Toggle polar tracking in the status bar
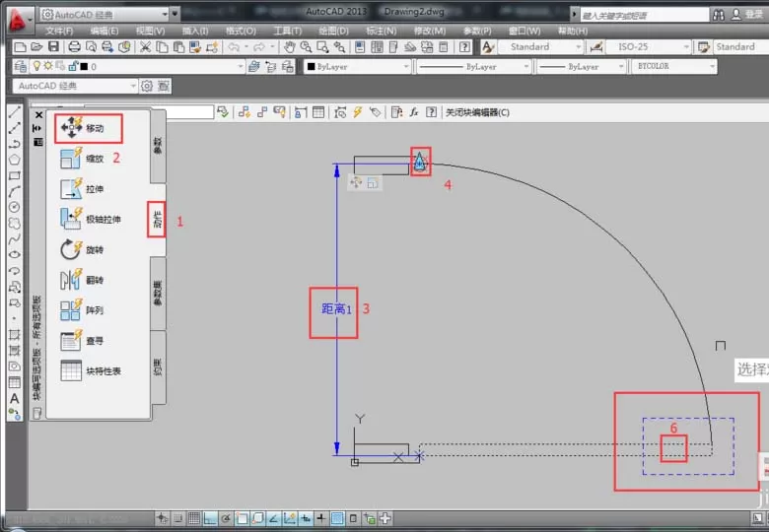The width and height of the screenshot is (769, 532). pos(226,518)
